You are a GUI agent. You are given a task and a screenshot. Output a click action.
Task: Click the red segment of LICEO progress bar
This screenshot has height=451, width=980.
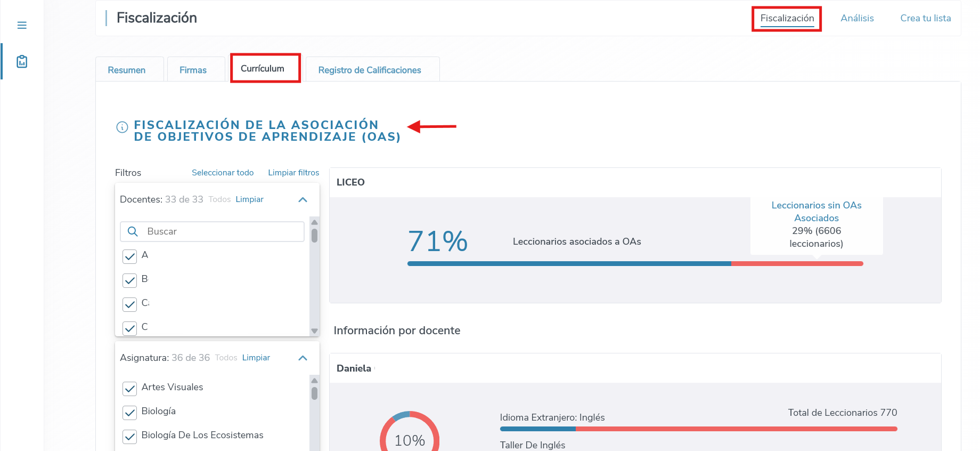[797, 264]
